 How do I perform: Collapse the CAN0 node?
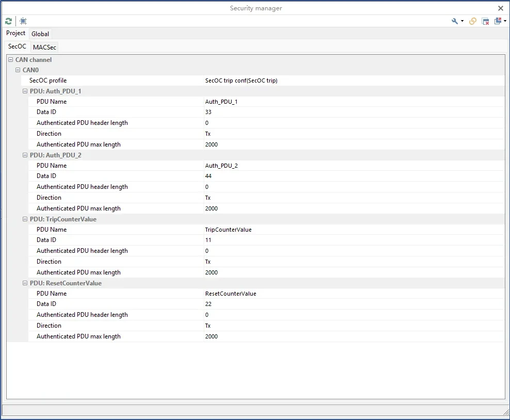click(18, 70)
